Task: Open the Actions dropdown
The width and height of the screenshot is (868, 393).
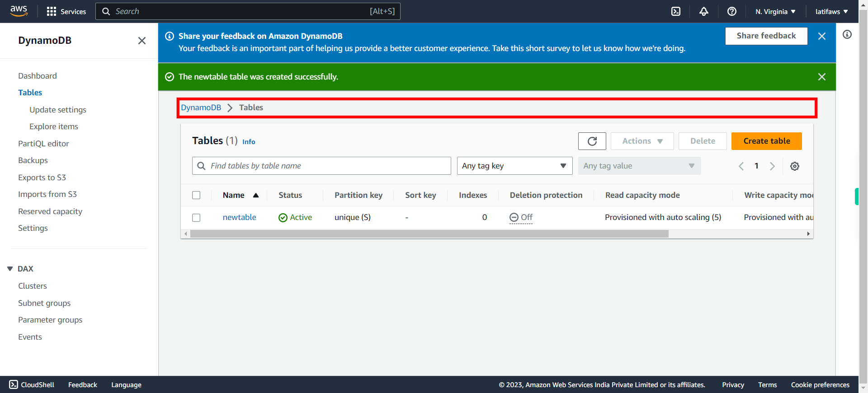Action: point(642,141)
